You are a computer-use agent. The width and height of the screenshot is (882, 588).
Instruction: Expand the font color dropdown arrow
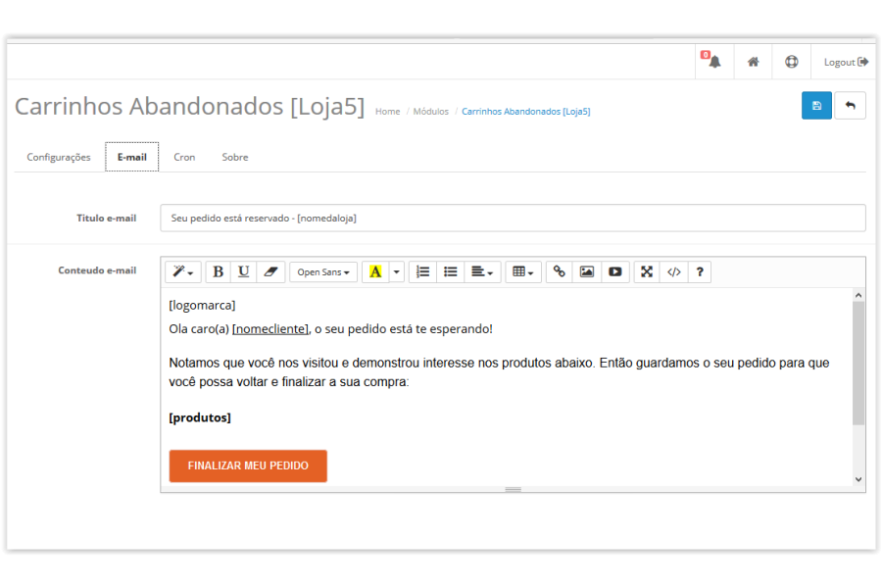coord(397,271)
